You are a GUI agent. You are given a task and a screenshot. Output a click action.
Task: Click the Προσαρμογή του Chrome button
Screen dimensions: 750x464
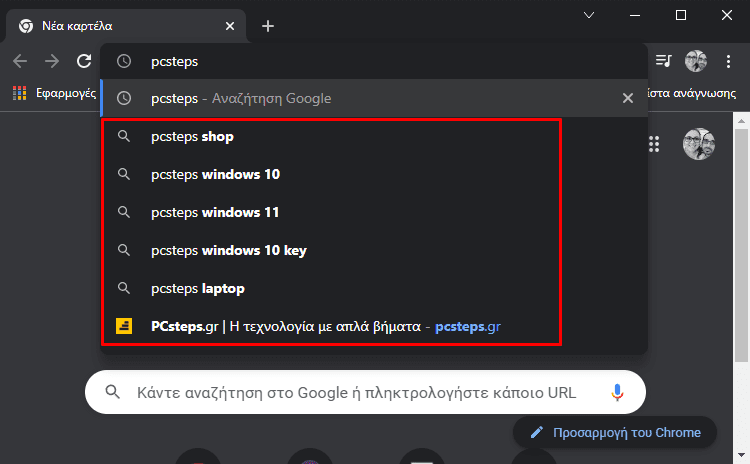[615, 432]
